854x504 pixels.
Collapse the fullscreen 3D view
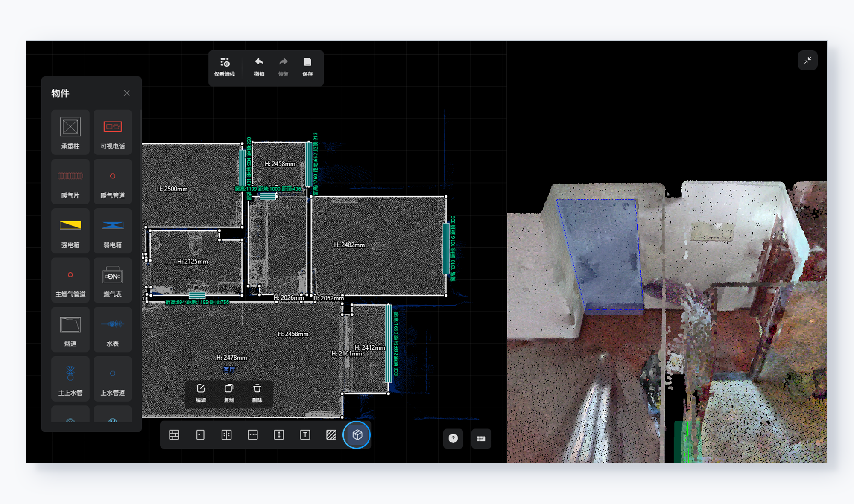tap(807, 61)
